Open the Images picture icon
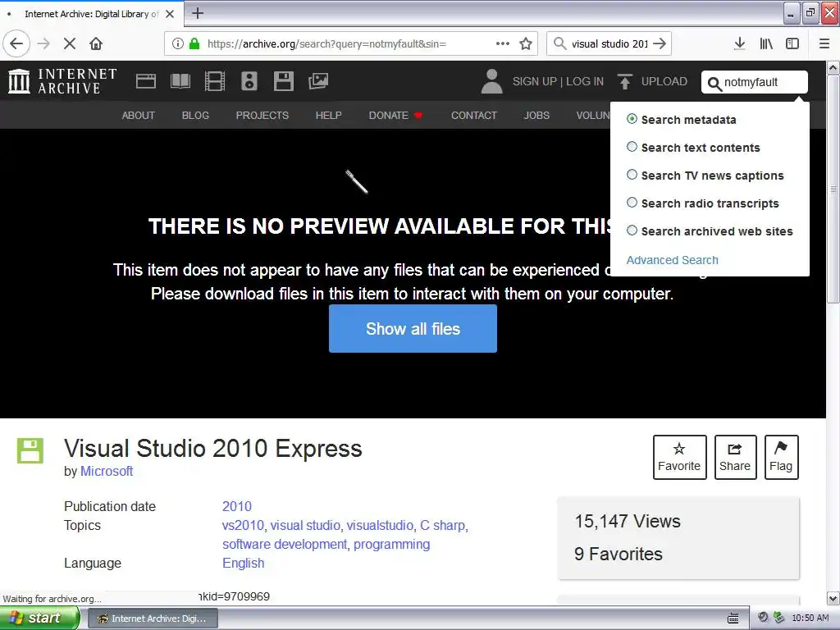This screenshot has height=630, width=840. click(318, 81)
